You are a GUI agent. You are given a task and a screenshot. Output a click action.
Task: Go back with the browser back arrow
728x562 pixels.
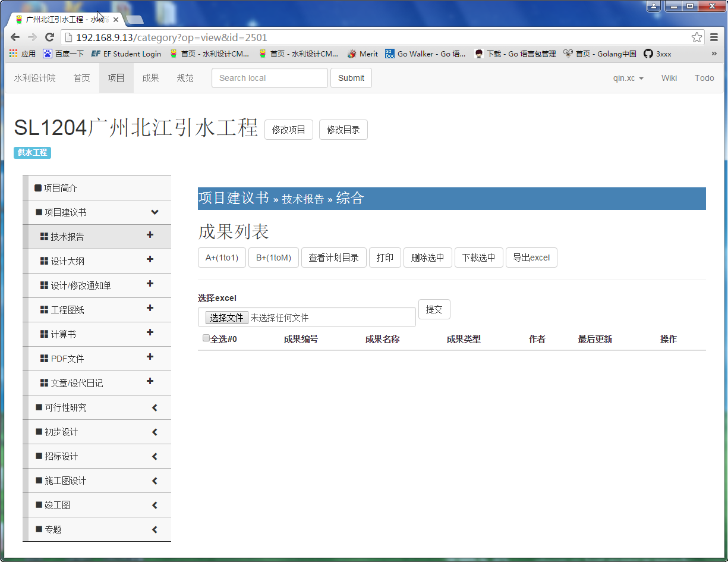point(15,37)
